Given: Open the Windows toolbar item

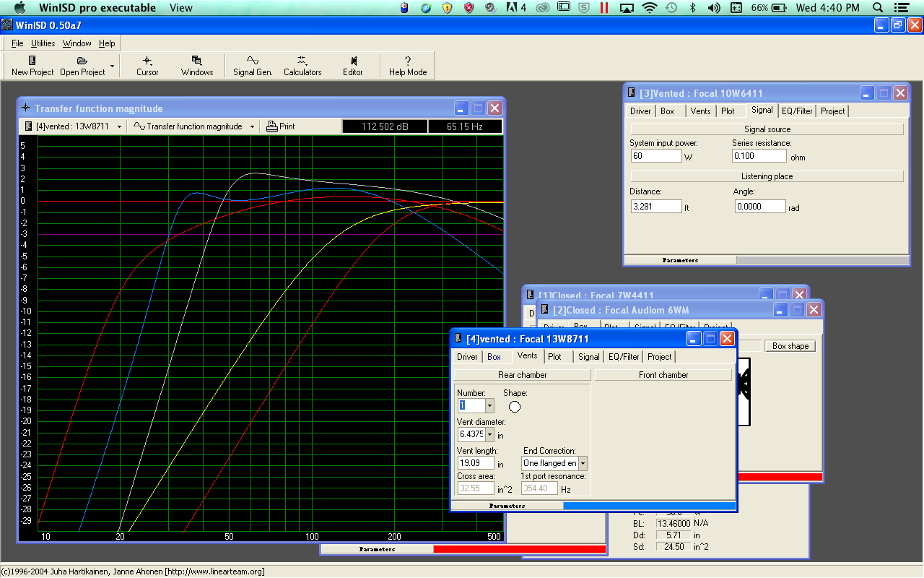Looking at the screenshot, I should 197,66.
